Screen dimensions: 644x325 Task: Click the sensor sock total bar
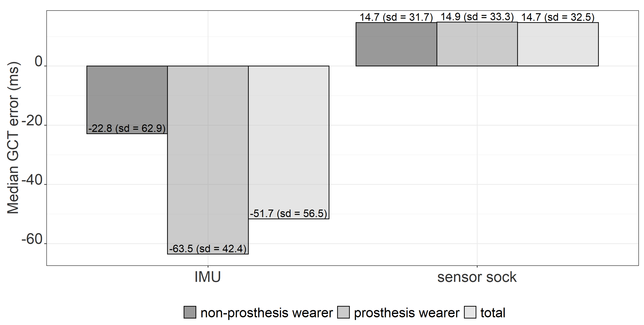click(558, 44)
